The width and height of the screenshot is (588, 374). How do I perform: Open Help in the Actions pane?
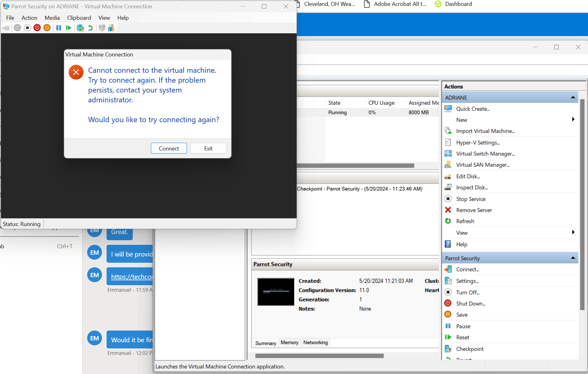click(461, 245)
